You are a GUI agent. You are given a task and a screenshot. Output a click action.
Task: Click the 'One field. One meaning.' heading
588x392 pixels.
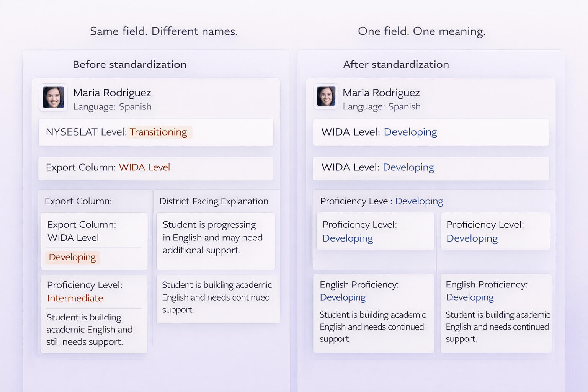pyautogui.click(x=421, y=31)
